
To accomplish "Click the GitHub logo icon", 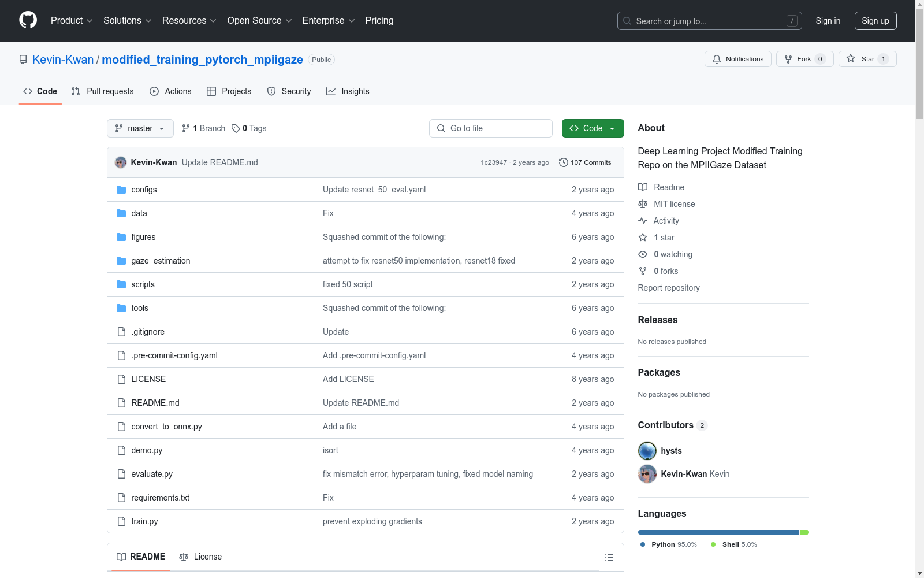I will click(x=28, y=20).
